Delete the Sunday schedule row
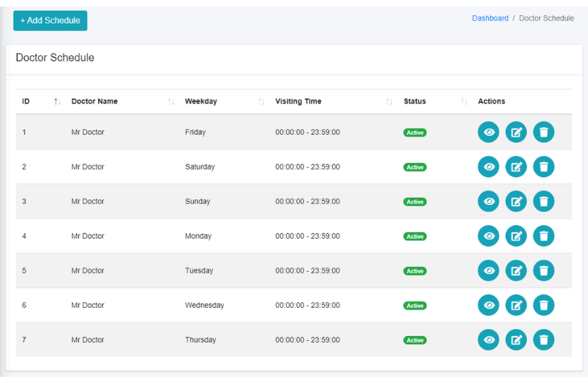 pyautogui.click(x=543, y=202)
